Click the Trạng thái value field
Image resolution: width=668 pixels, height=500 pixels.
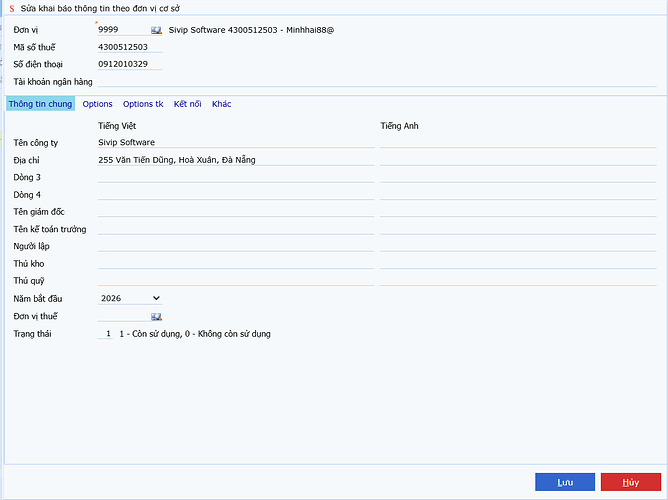point(106,333)
